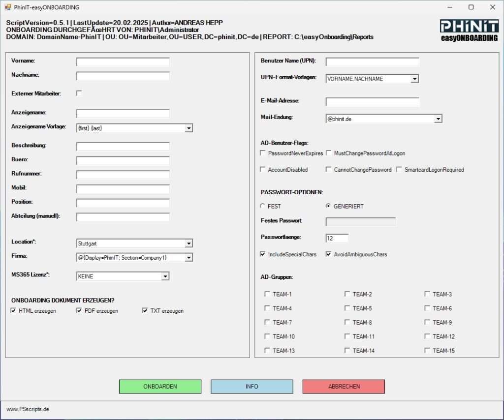504x420 pixels.
Task: Enable the TEAM-5 AD group
Action: click(x=347, y=308)
